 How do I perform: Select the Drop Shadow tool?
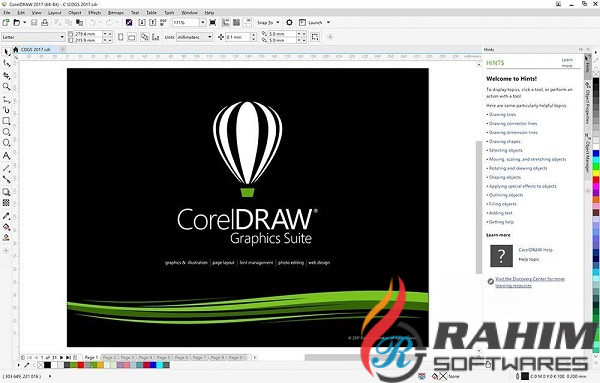[6, 192]
